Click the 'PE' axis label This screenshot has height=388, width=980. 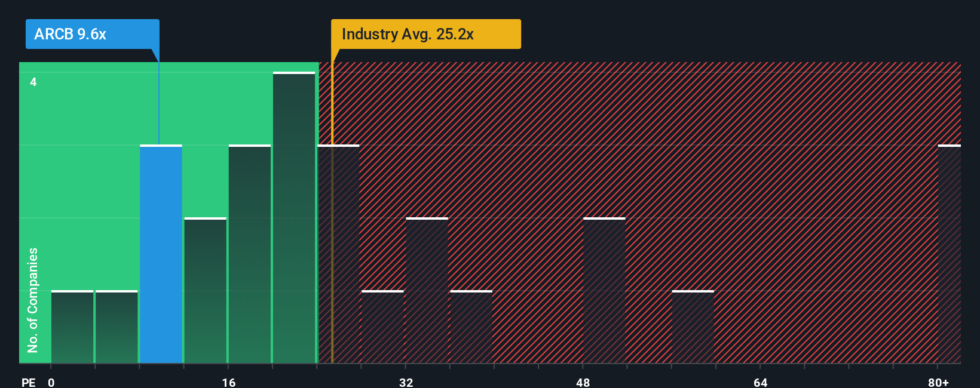click(x=29, y=382)
